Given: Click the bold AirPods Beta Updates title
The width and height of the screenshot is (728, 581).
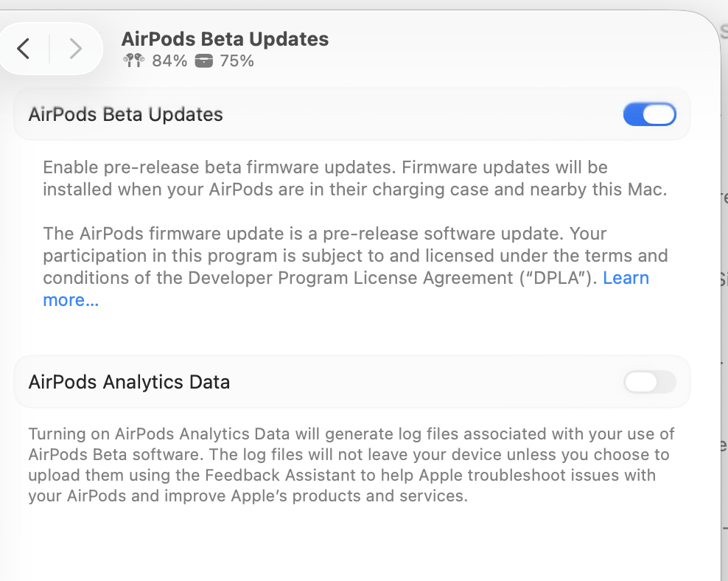Looking at the screenshot, I should (x=225, y=39).
